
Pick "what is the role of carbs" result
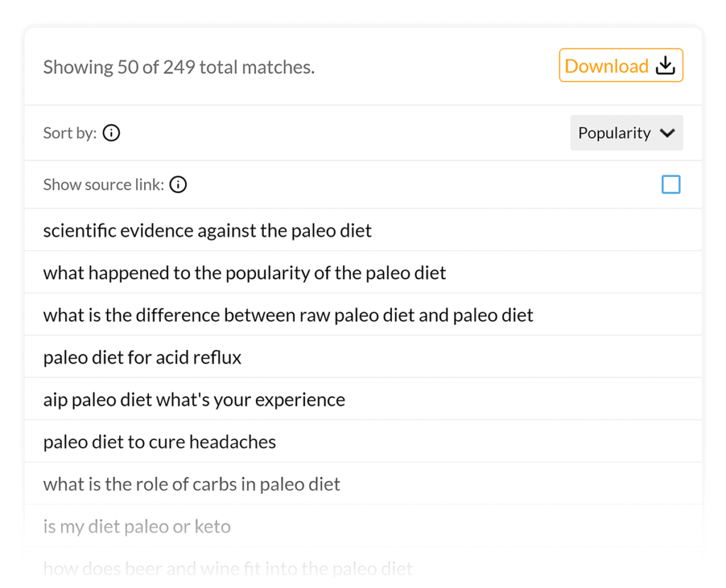191,485
